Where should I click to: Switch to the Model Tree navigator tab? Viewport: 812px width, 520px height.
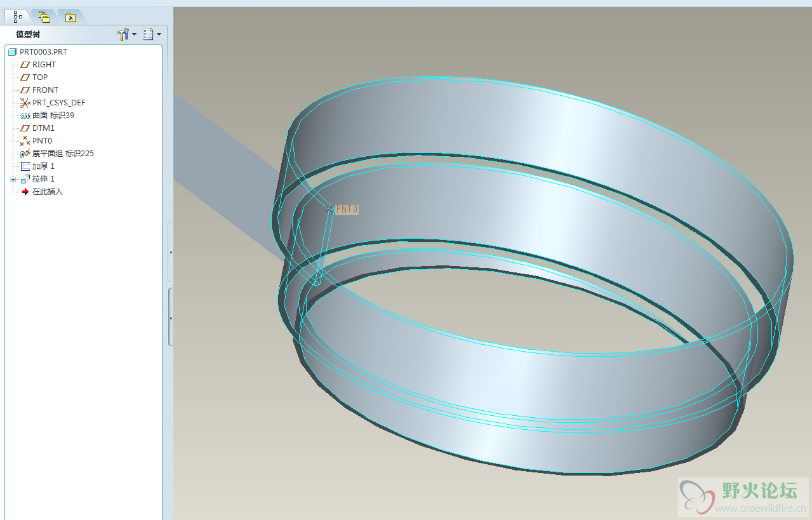18,16
